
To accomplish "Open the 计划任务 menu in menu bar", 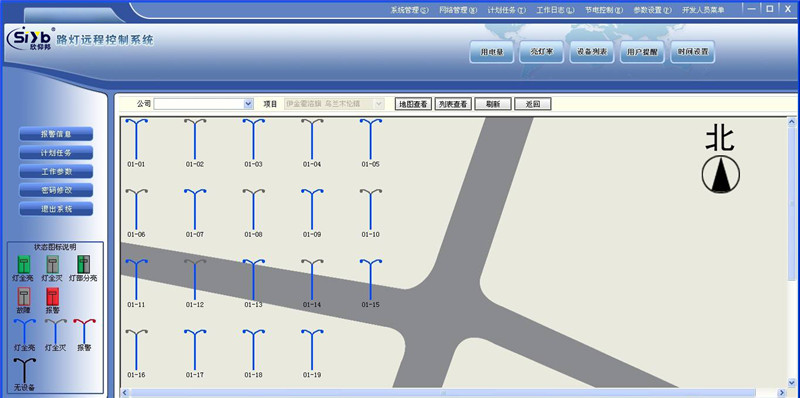I will click(x=507, y=10).
